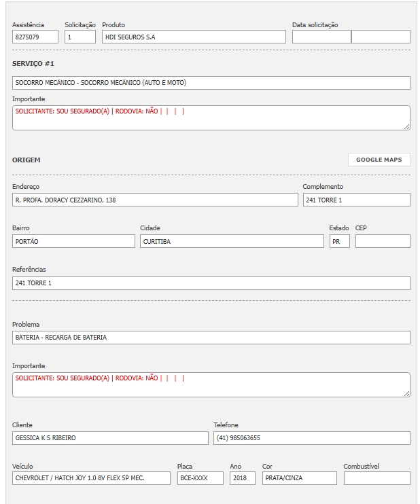Click the Produto field with HDI Seguros
This screenshot has height=504, width=420.
(194, 37)
